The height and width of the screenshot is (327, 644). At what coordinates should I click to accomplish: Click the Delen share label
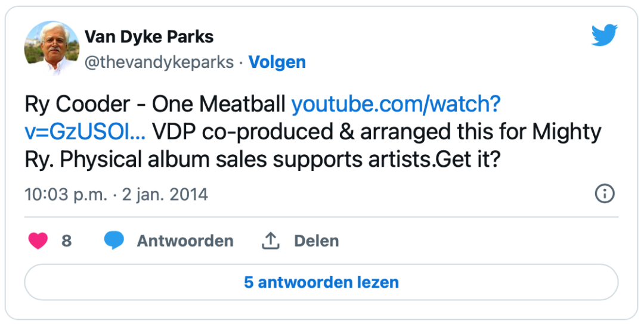coord(316,241)
